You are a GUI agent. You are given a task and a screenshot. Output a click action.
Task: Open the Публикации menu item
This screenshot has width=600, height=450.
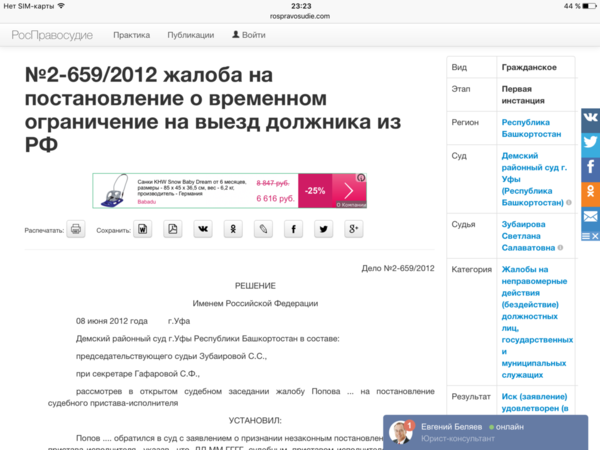[191, 35]
